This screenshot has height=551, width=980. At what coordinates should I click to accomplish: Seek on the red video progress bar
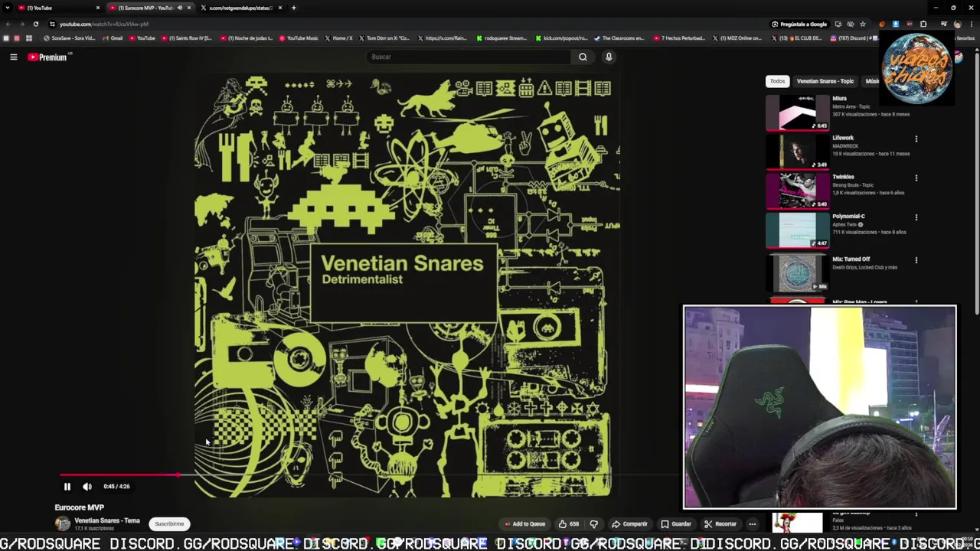119,474
